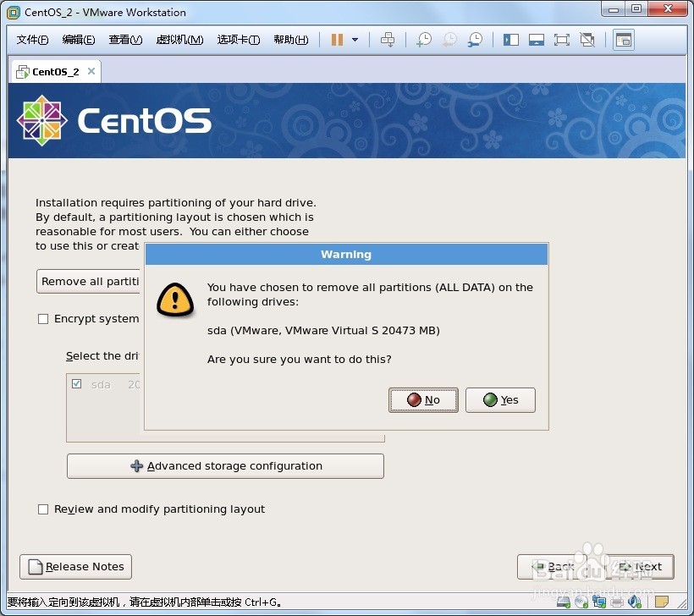Viewport: 694px width, 616px height.
Task: Click the status bar Ctrl+G hint text
Action: [x=144, y=602]
